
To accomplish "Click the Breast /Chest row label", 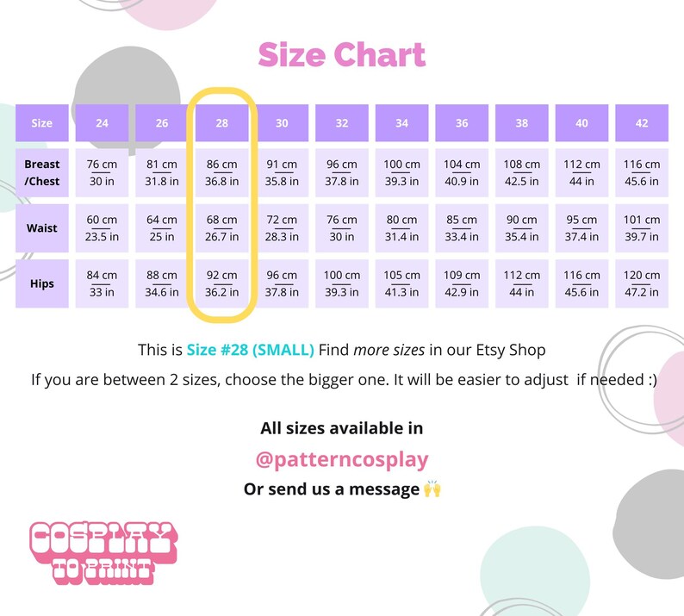I will point(42,173).
